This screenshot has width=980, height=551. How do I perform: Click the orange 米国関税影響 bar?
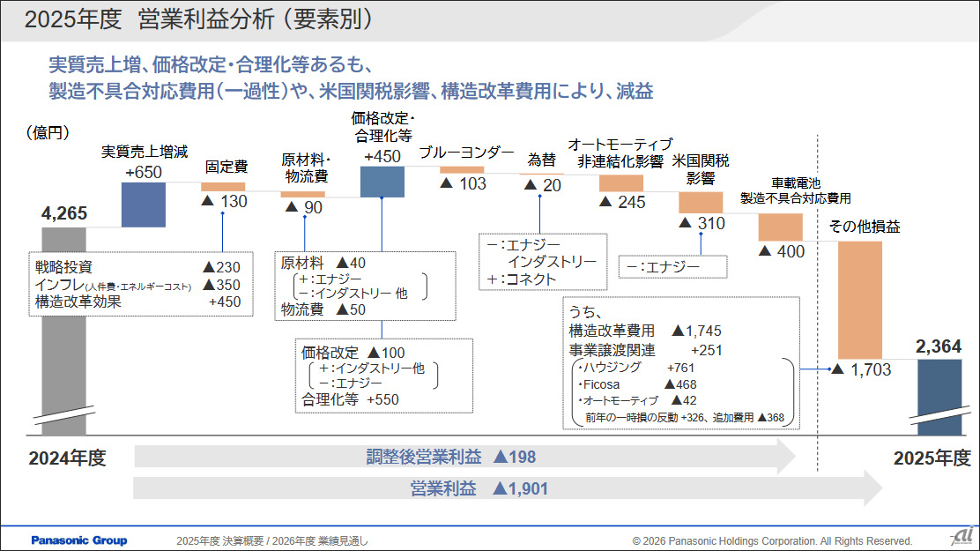pyautogui.click(x=701, y=203)
